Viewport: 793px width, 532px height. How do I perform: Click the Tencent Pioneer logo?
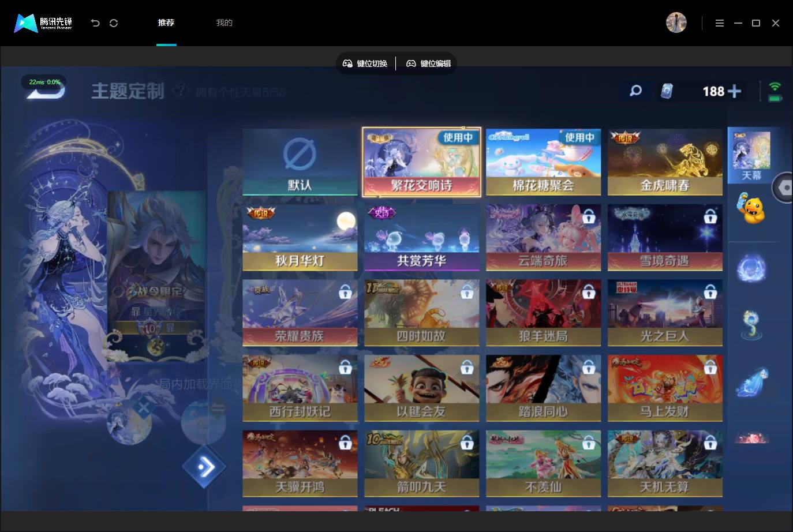coord(43,23)
